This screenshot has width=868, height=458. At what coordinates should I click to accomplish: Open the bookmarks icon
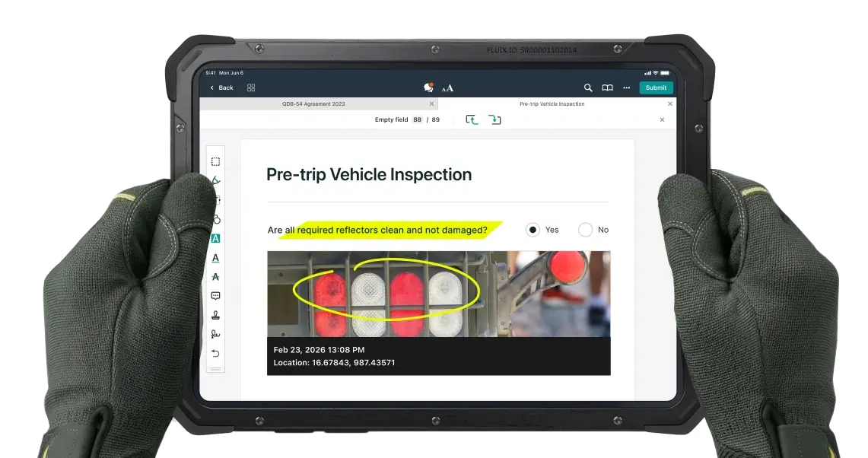coord(607,87)
